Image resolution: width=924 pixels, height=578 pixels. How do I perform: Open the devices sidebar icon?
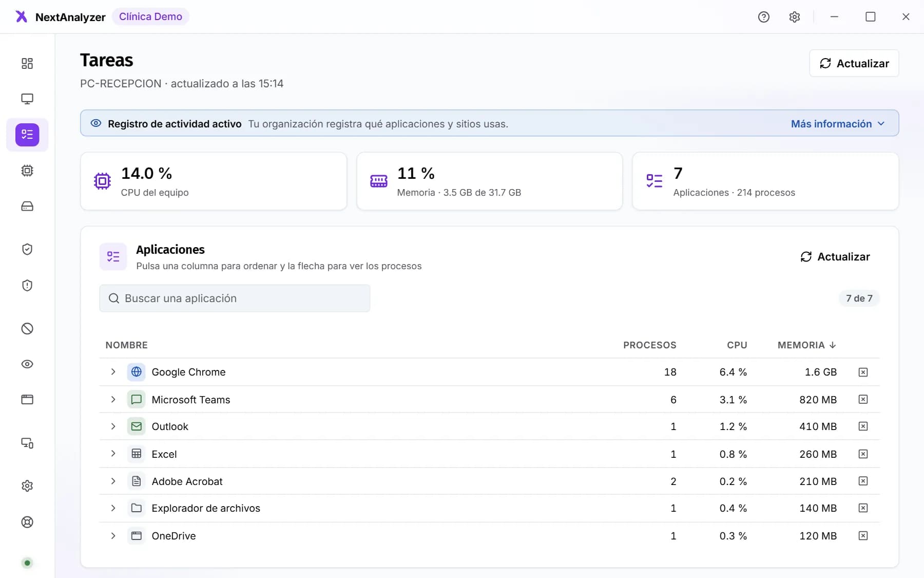click(27, 443)
